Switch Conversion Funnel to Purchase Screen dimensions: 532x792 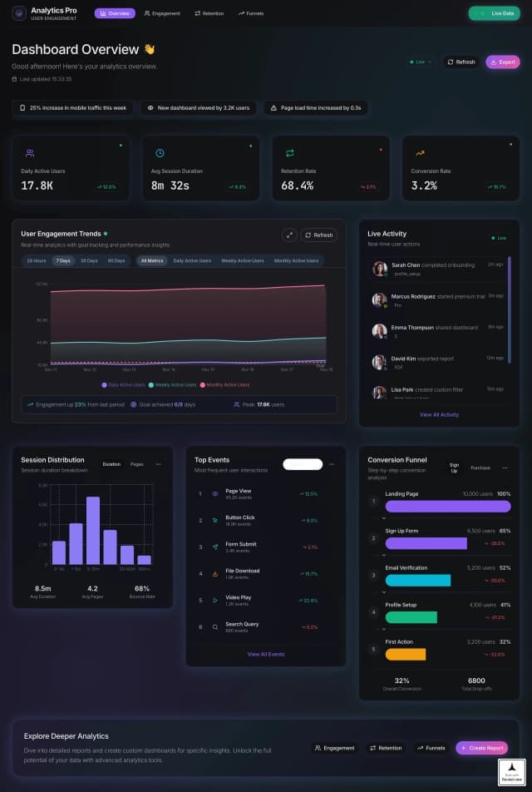480,468
